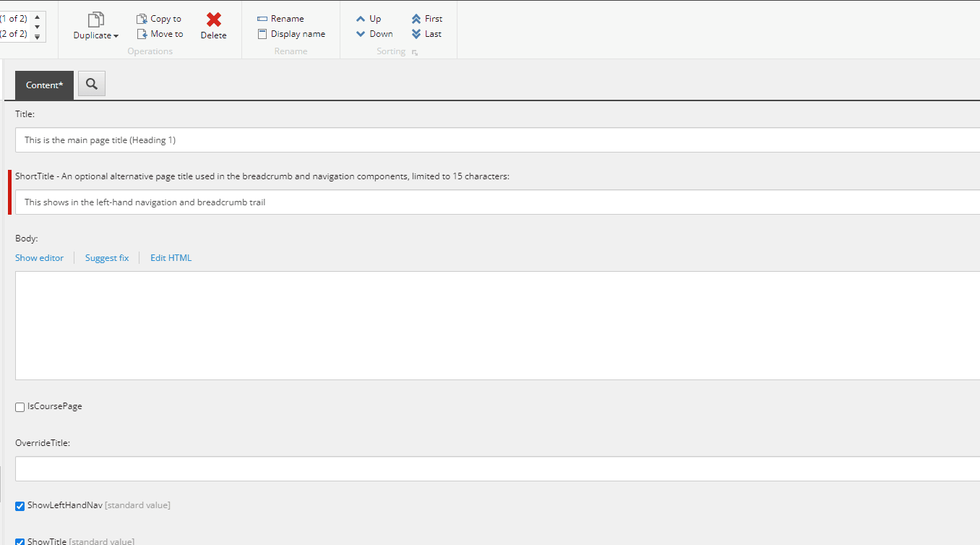Image resolution: width=980 pixels, height=545 pixels.
Task: Open the search tab with magnifier icon
Action: 91,84
